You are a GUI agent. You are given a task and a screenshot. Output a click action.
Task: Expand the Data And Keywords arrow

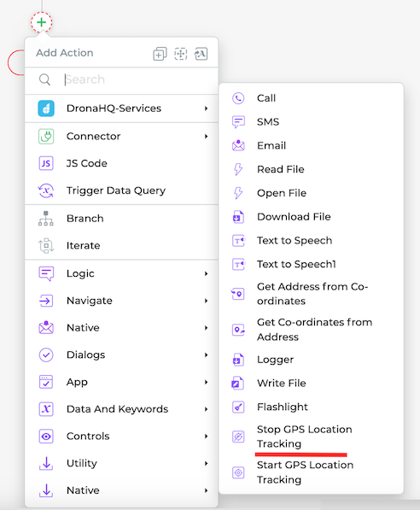(206, 409)
